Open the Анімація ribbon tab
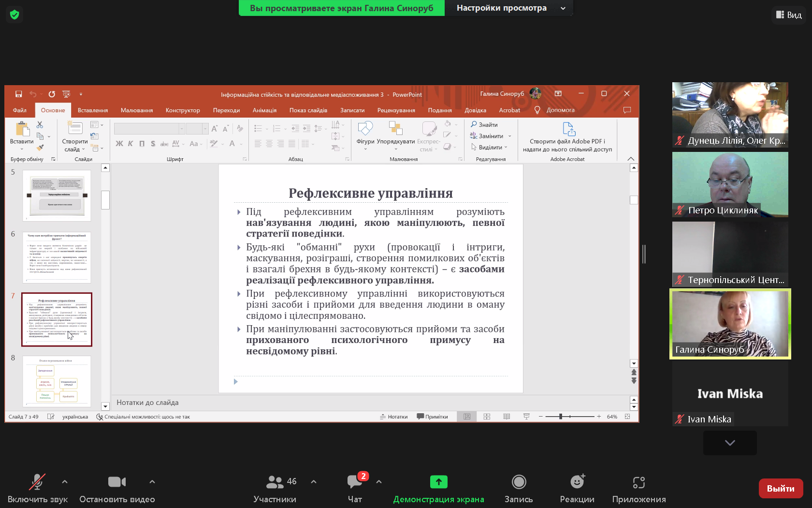This screenshot has height=508, width=812. [x=264, y=110]
